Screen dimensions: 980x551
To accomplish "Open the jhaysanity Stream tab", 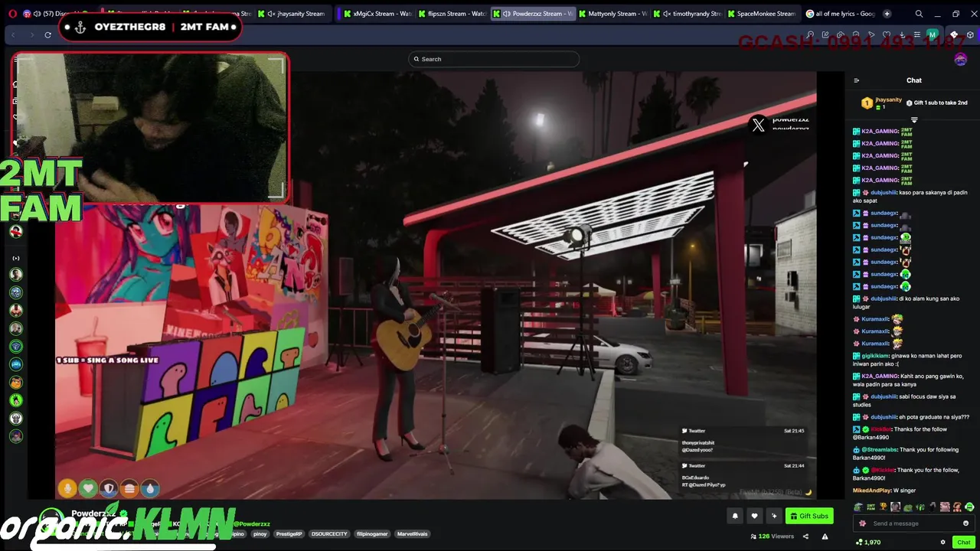I will (293, 14).
